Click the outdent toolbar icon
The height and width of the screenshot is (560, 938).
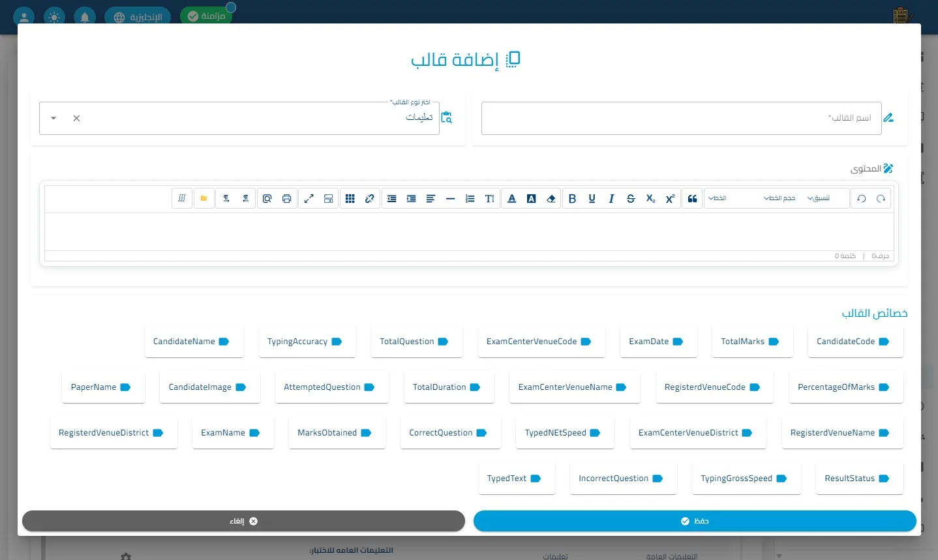tap(392, 198)
